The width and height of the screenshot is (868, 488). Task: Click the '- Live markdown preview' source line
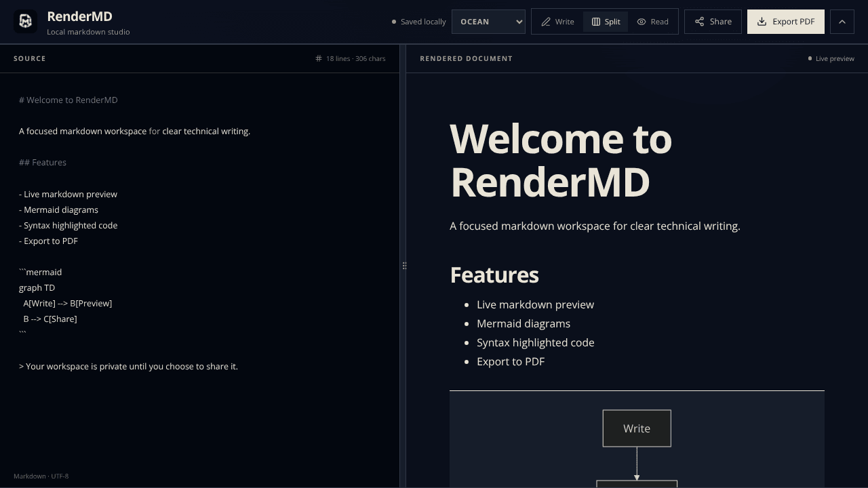click(68, 194)
